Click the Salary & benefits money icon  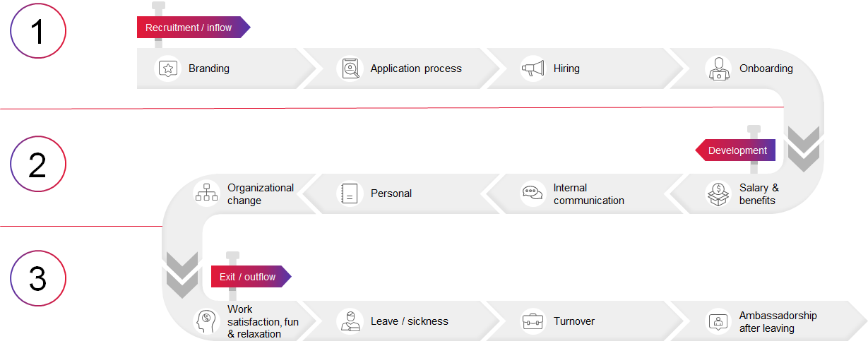pyautogui.click(x=718, y=193)
